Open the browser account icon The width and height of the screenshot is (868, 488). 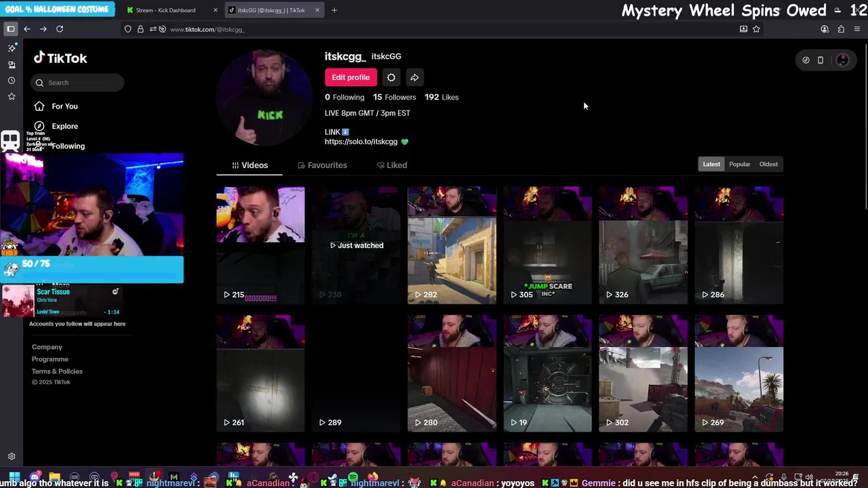point(825,29)
